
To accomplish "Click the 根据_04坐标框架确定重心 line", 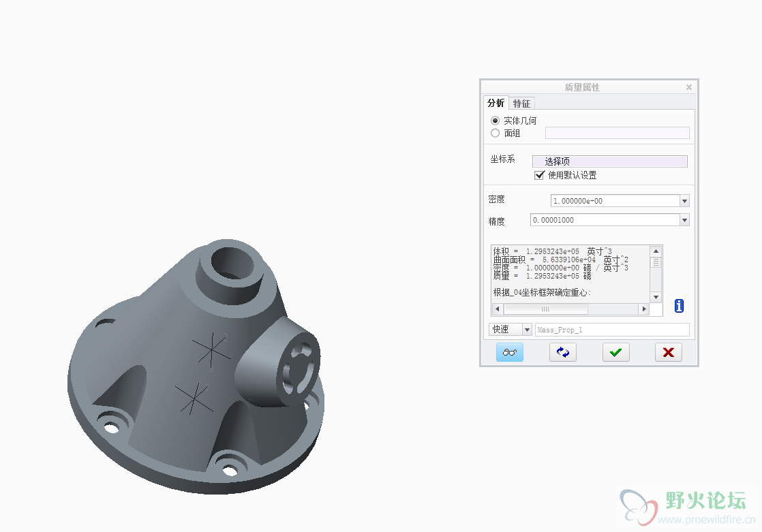I will click(542, 292).
